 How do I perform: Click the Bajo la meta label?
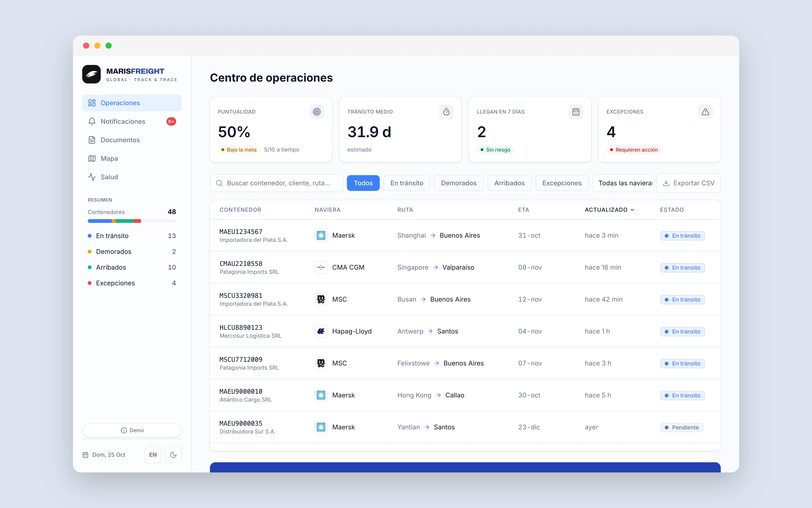(239, 149)
